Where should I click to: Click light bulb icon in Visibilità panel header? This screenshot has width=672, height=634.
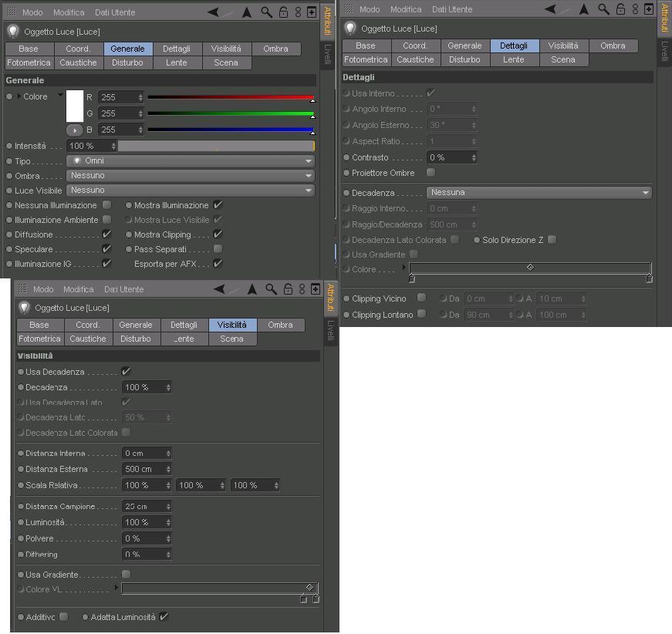24,308
